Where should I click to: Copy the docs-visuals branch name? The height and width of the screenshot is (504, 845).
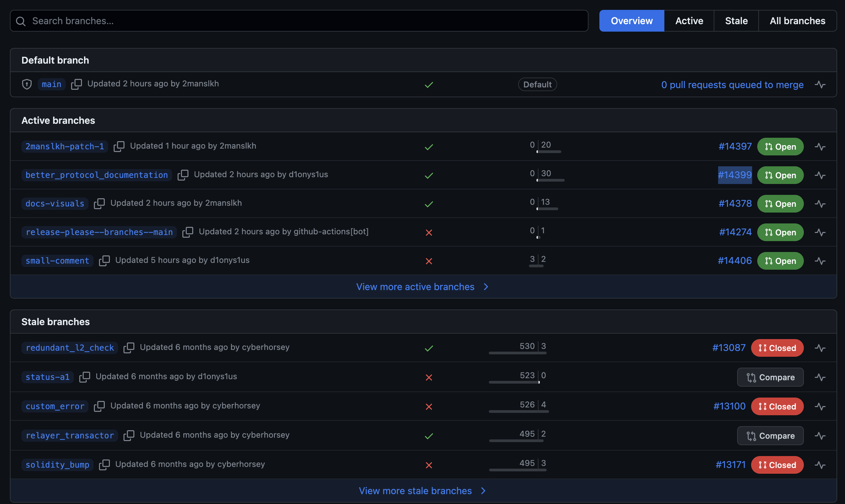(99, 203)
